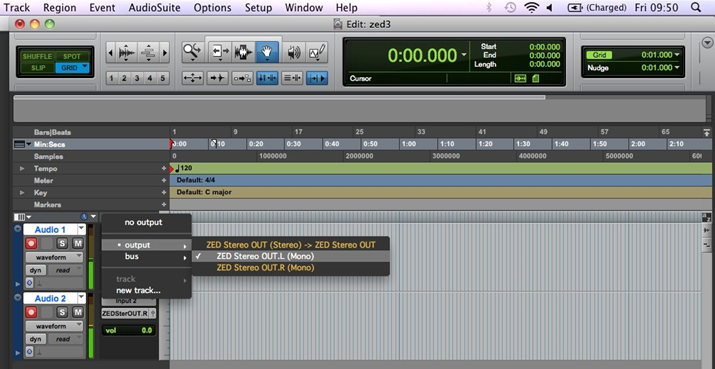The height and width of the screenshot is (369, 715).
Task: Open Audio 2 playlist selector arrow
Action: (x=81, y=298)
